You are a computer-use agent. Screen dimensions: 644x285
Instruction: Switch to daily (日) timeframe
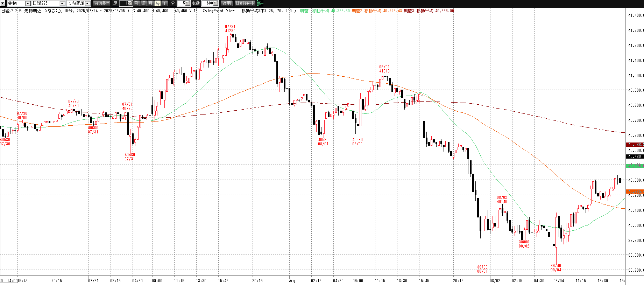pyautogui.click(x=136, y=4)
